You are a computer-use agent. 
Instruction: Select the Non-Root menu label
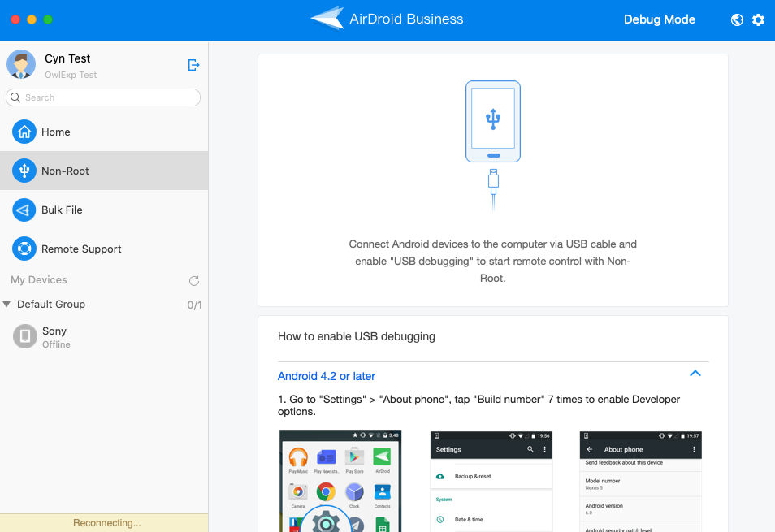click(x=65, y=171)
